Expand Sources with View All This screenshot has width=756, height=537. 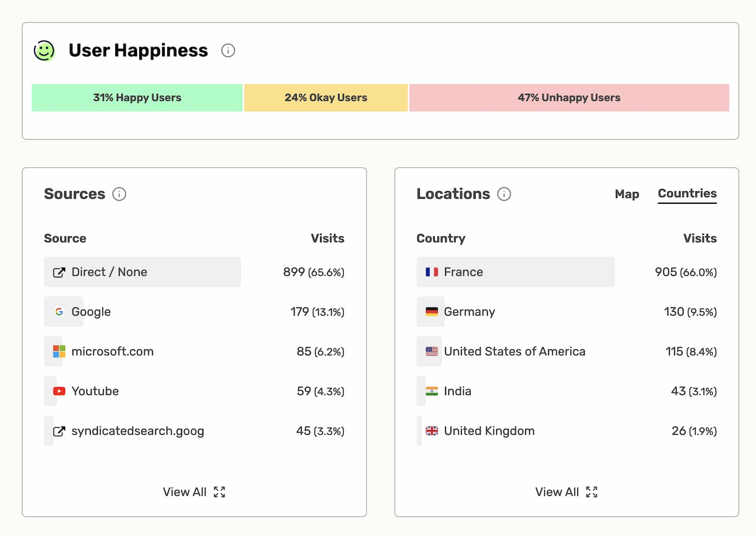(194, 492)
